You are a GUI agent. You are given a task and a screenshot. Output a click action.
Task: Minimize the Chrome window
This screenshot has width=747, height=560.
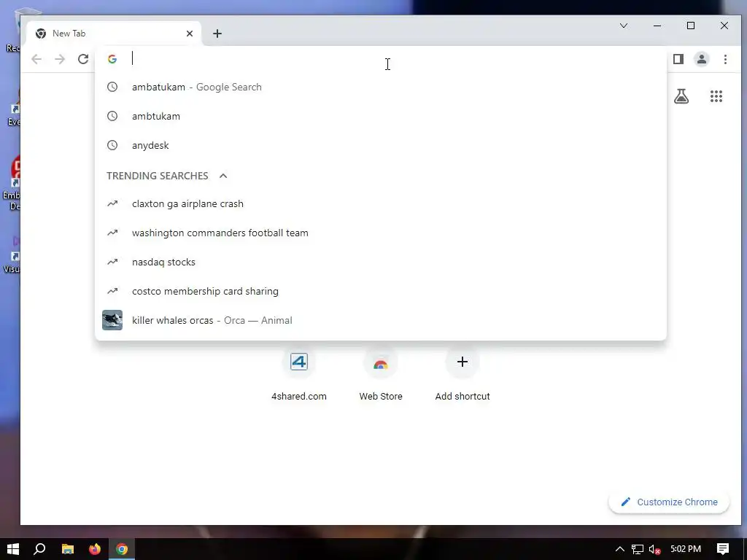pyautogui.click(x=657, y=26)
